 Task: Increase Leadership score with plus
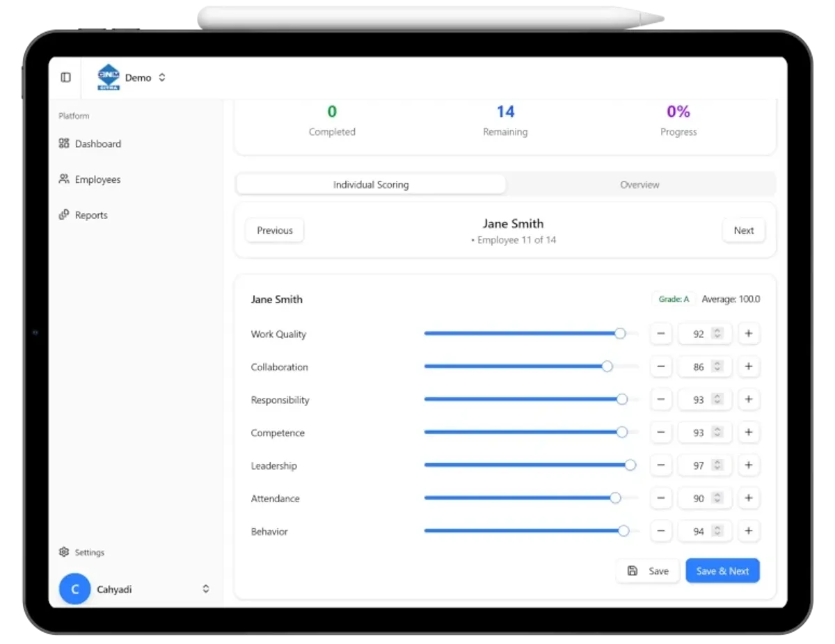749,465
